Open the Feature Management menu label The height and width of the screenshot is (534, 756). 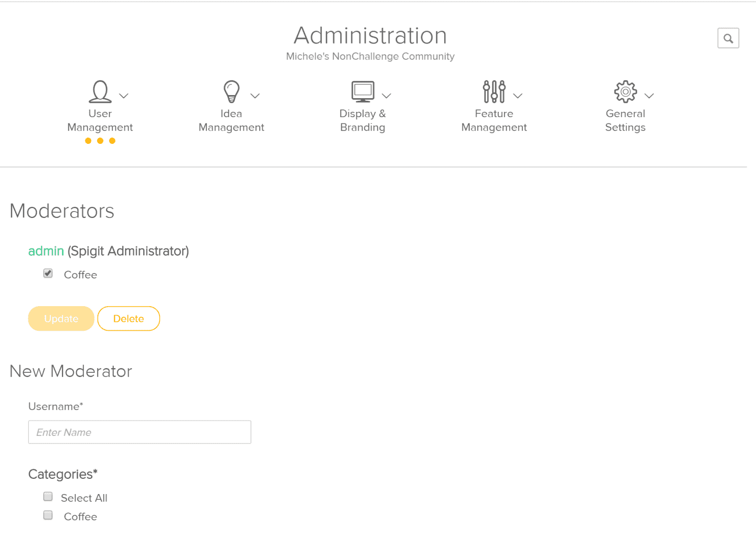(x=494, y=120)
